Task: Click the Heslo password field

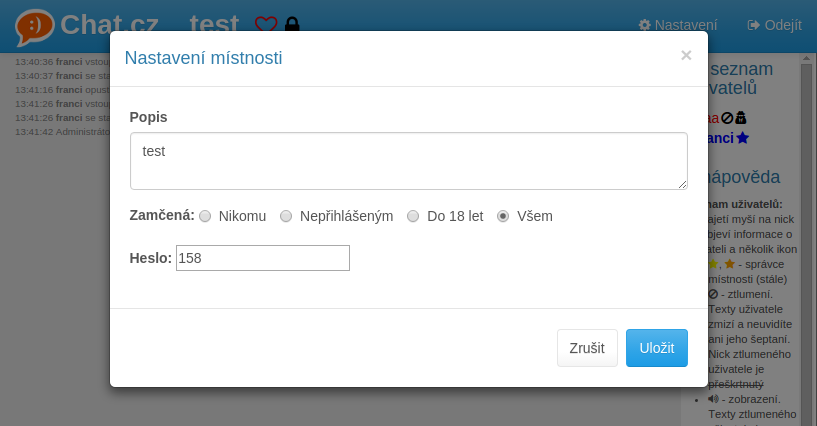Action: (x=263, y=258)
